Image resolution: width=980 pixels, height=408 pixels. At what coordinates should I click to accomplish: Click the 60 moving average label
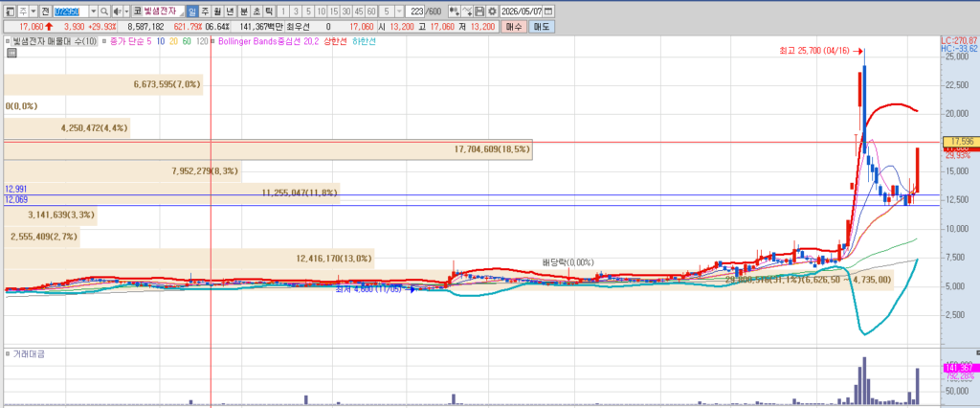pos(187,41)
